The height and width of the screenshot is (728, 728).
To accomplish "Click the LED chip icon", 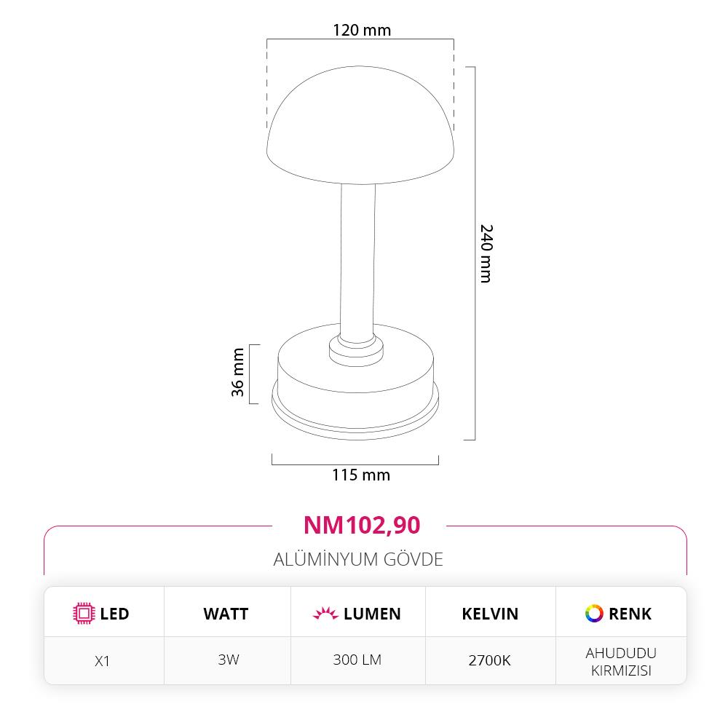I will click(x=84, y=614).
